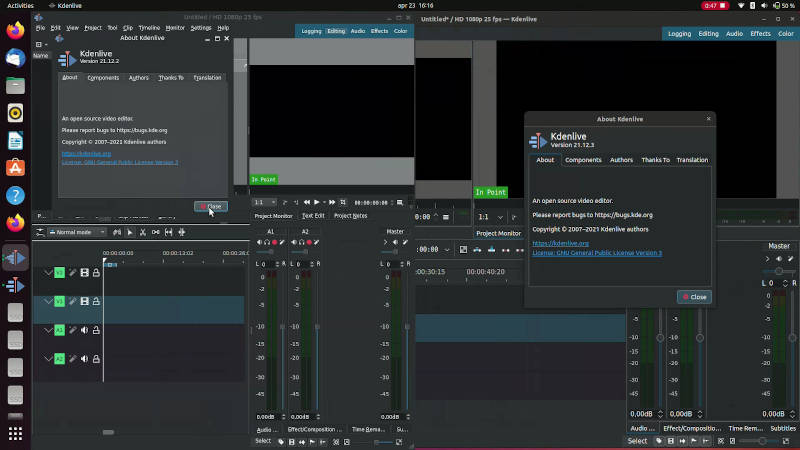Select the spacer tool in left timeline toolbar
This screenshot has height=450, width=800.
pos(156,232)
